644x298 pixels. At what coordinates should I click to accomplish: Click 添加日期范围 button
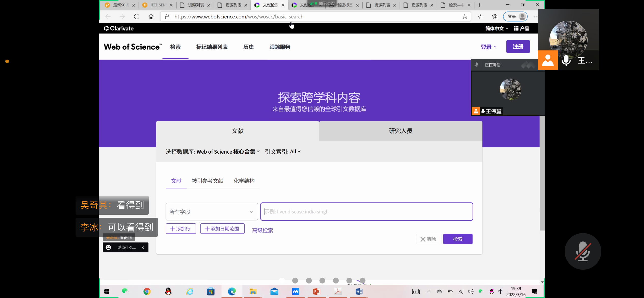point(222,229)
